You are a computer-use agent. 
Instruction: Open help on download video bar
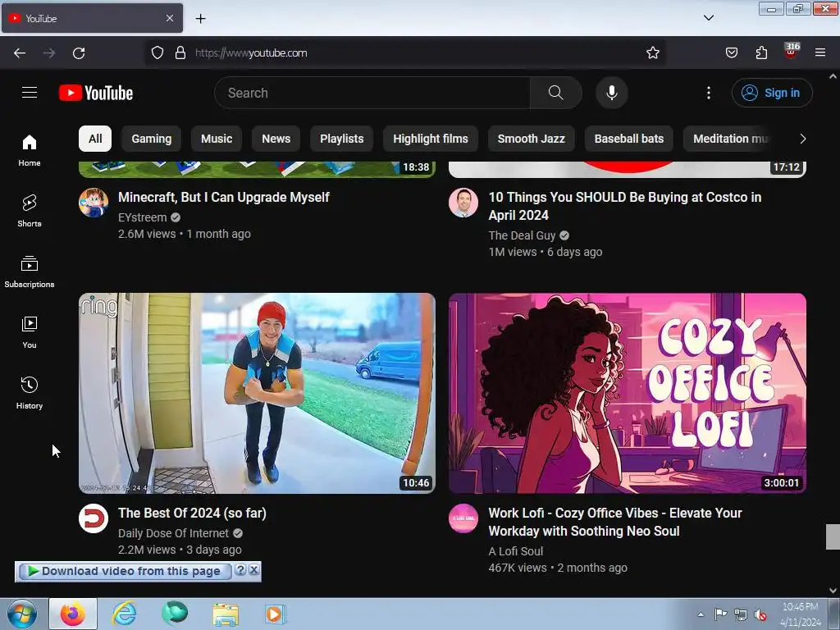click(240, 570)
